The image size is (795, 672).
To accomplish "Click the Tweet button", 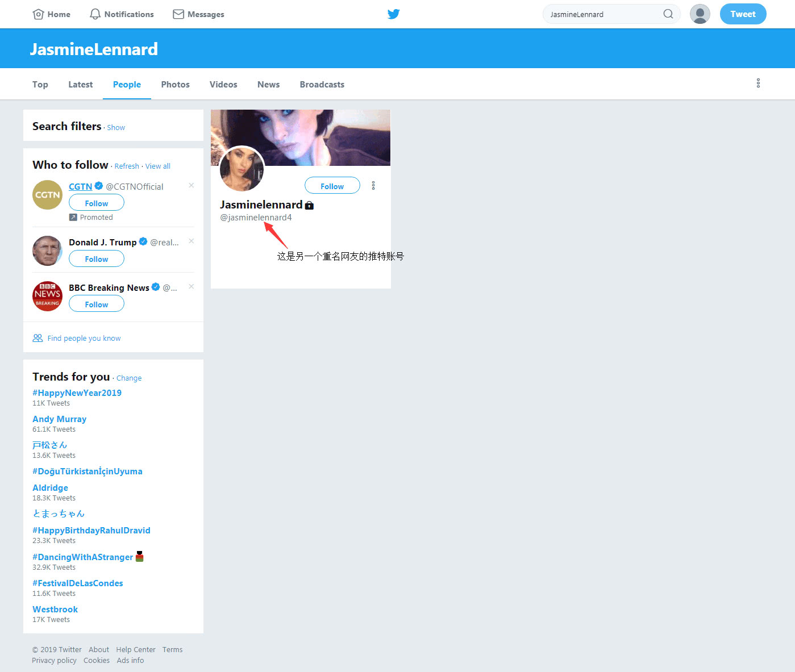I will (743, 14).
